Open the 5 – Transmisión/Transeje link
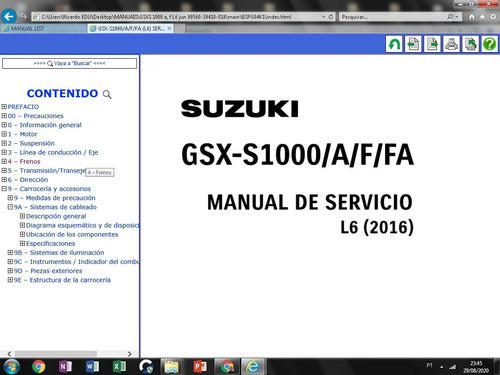Viewport: 500px width, 375px height. (x=47, y=170)
